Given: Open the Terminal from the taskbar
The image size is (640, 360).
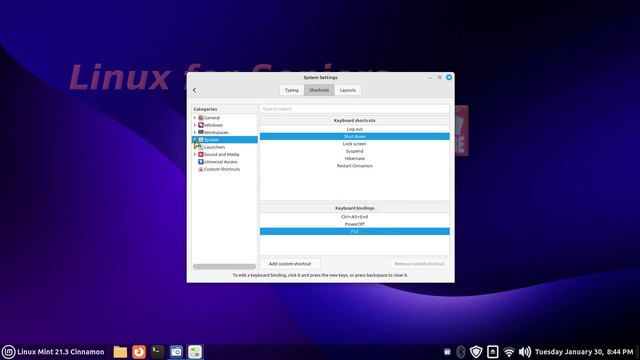Looking at the screenshot, I should coord(158,351).
